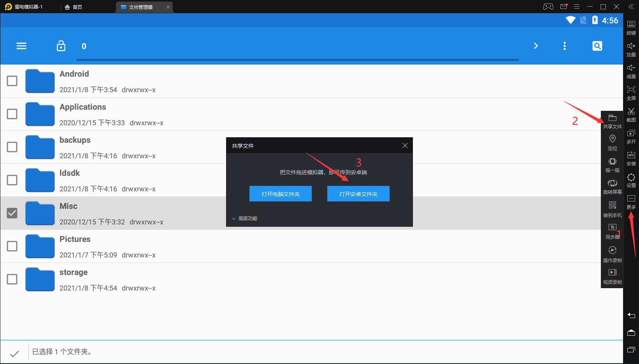Take a screenshot with 截图 scissors
639x364 pixels.
pyautogui.click(x=631, y=114)
